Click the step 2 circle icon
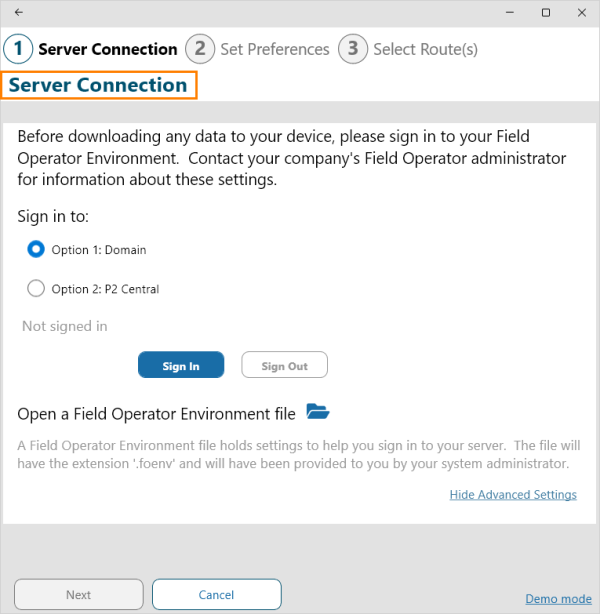 point(201,49)
